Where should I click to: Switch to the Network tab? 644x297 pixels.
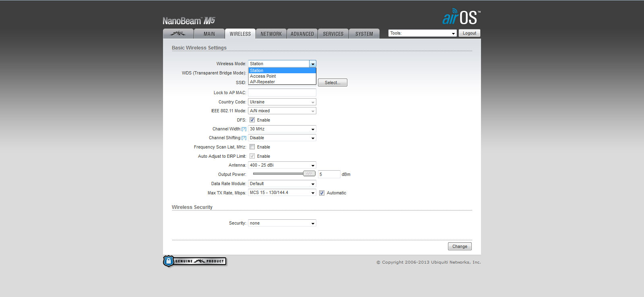coord(271,34)
